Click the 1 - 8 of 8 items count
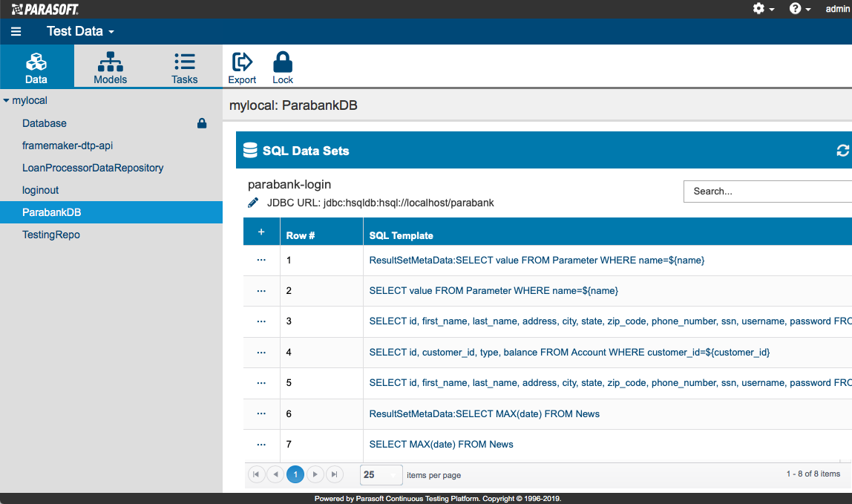Image resolution: width=852 pixels, height=504 pixels. (813, 474)
